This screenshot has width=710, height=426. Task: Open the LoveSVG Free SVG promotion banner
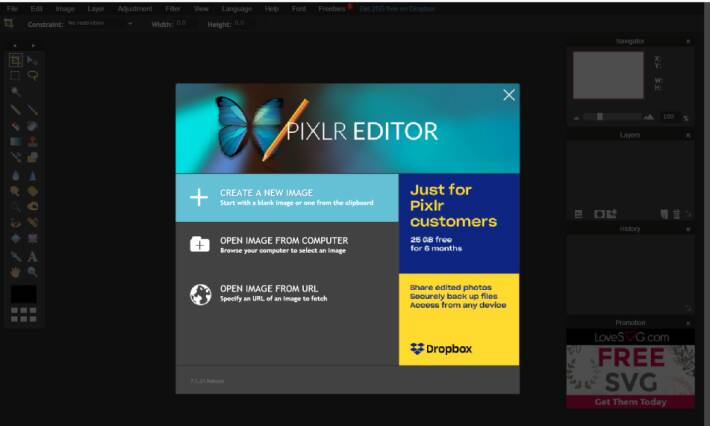coord(630,369)
